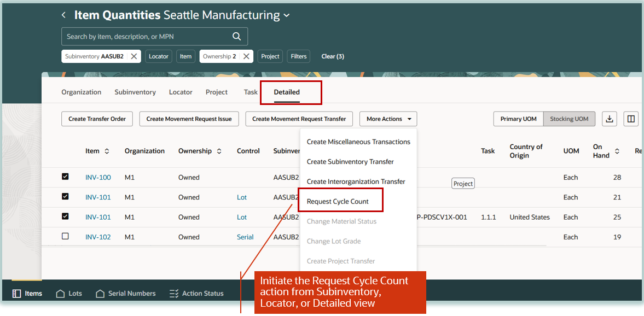The image size is (644, 316).
Task: Click the Control column header
Action: click(248, 151)
